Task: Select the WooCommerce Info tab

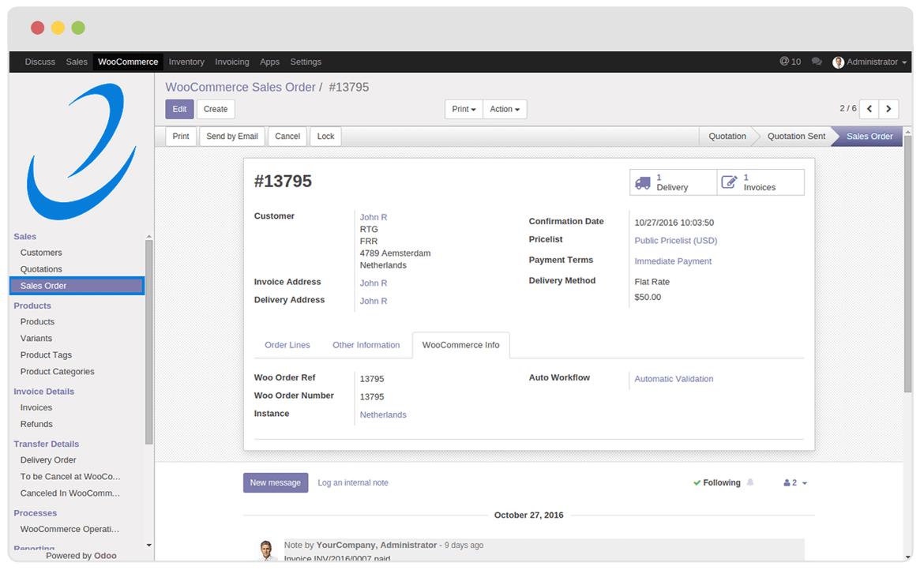Action: tap(461, 345)
